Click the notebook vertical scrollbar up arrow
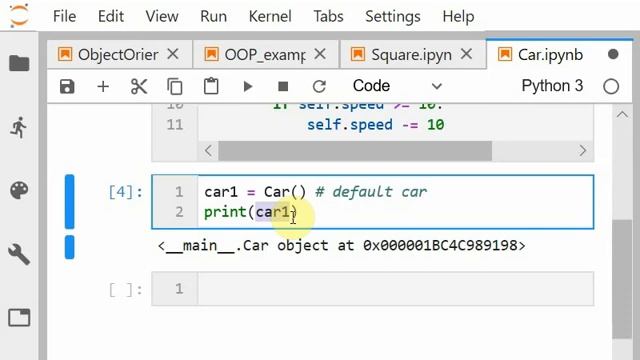The image size is (640, 360). 622,115
